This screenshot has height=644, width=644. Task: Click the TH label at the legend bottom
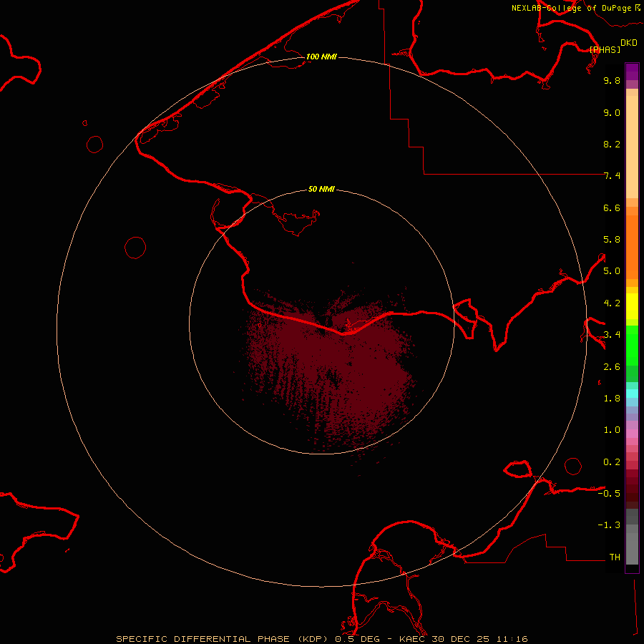[x=614, y=557]
